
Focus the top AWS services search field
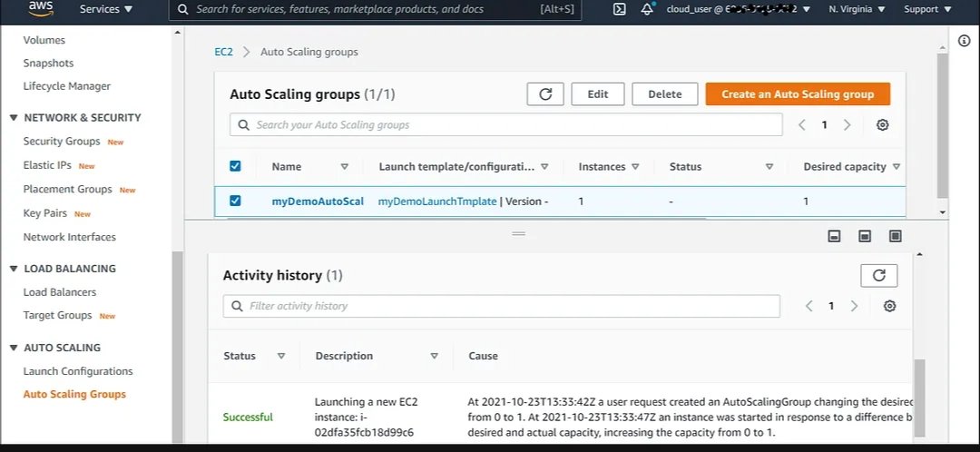375,9
